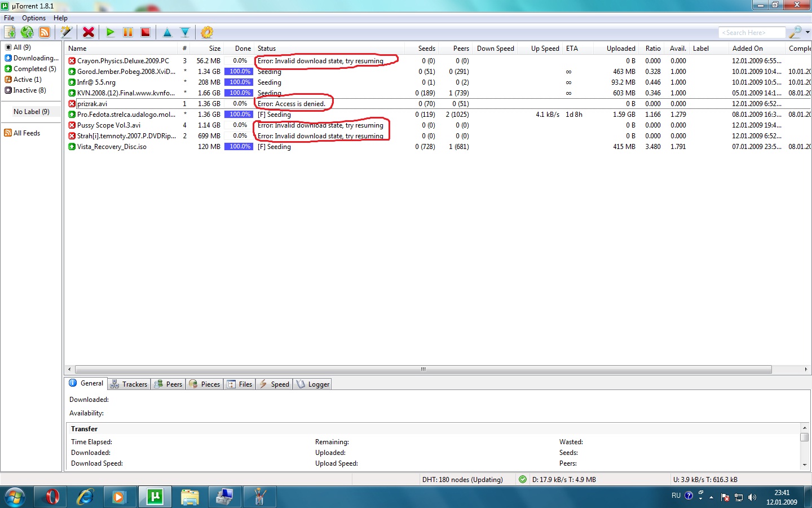Click into the Search Here field
The image size is (812, 508).
pyautogui.click(x=752, y=33)
